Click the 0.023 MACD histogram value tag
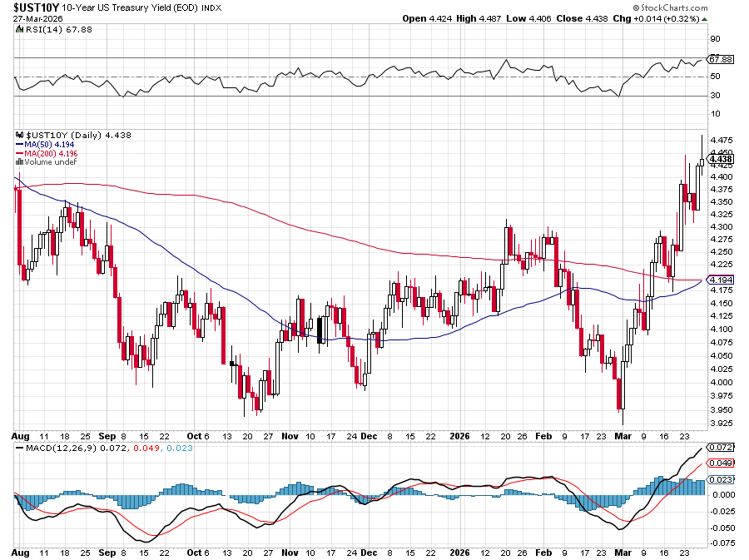 pos(720,480)
